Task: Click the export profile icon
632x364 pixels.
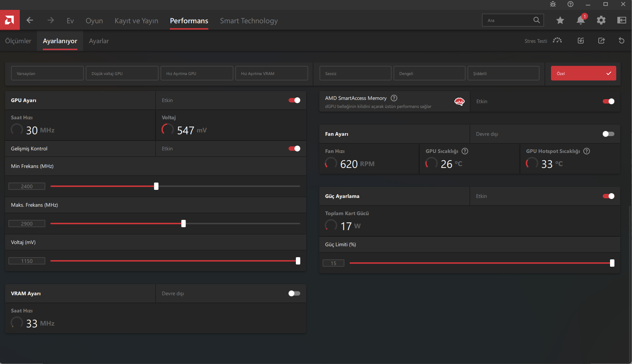Action: coord(601,41)
